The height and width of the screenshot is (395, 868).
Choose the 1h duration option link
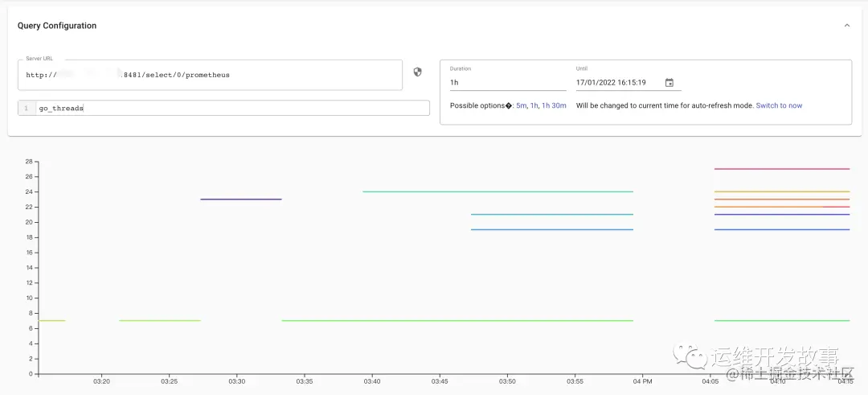click(534, 105)
